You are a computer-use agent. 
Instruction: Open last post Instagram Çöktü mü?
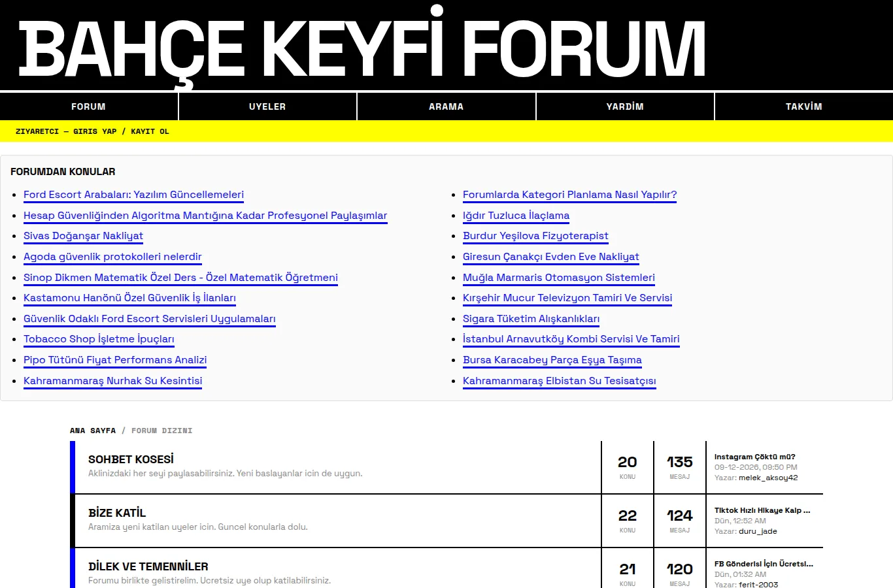tap(754, 457)
